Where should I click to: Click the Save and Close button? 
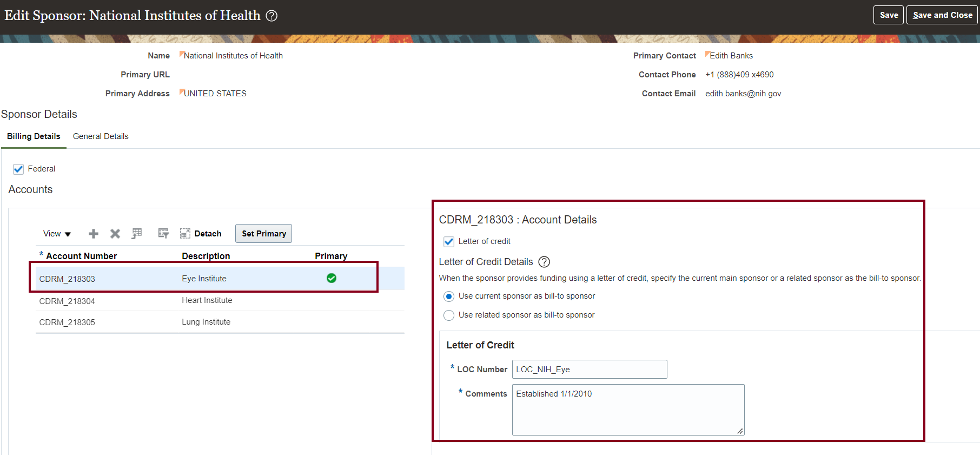click(x=943, y=15)
